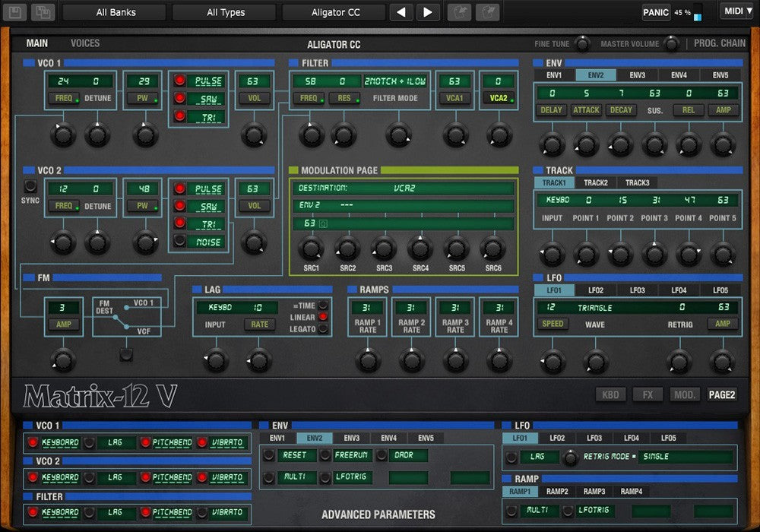The width and height of the screenshot is (760, 532).
Task: Open the All Types dropdown
Action: point(226,12)
